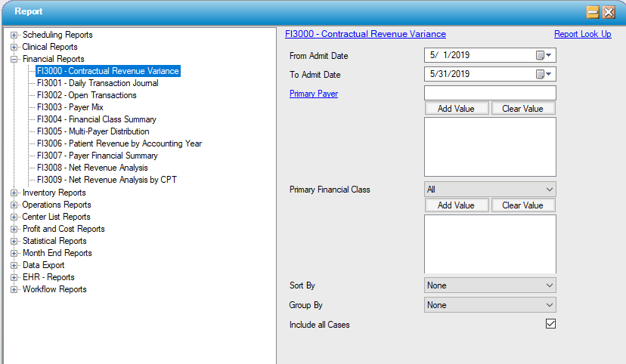Expand the Statistical Reports node
626x364 pixels.
14,241
